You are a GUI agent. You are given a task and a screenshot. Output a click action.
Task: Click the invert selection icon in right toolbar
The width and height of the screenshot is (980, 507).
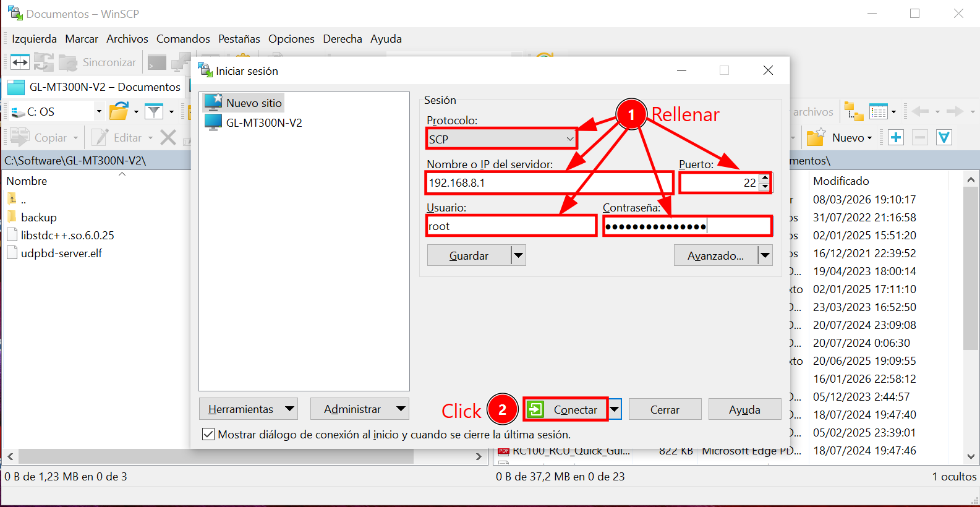pos(944,137)
